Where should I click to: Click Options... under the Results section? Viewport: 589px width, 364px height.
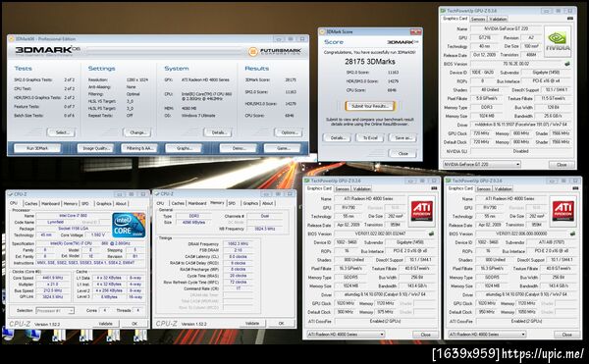tap(289, 132)
